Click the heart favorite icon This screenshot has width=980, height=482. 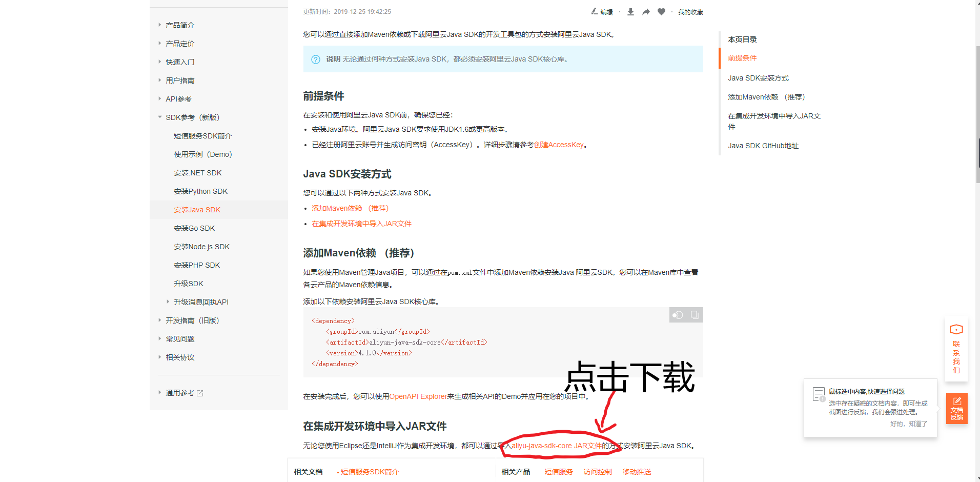click(x=661, y=12)
